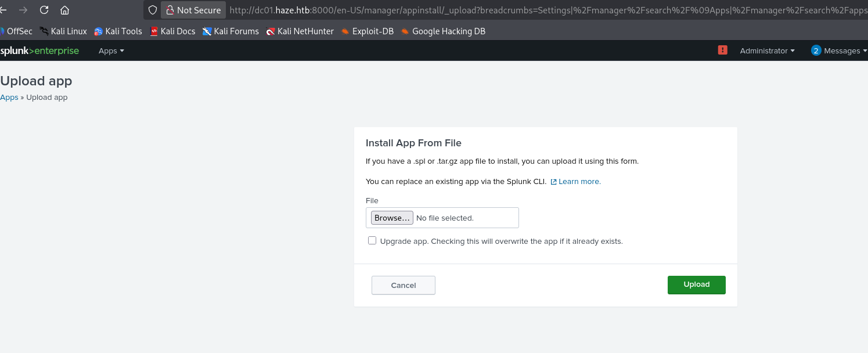The image size is (868, 353).
Task: Click the Cancel button
Action: tap(404, 285)
